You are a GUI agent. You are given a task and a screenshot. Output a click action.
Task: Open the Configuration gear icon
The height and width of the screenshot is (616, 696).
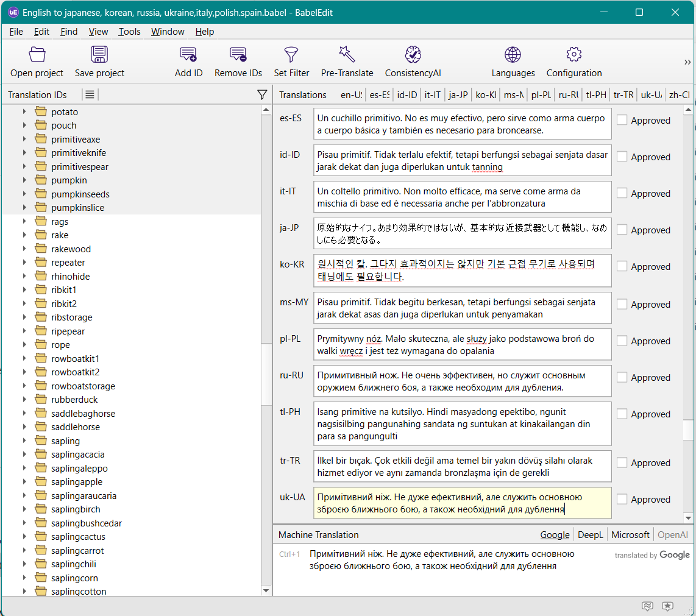coord(573,55)
